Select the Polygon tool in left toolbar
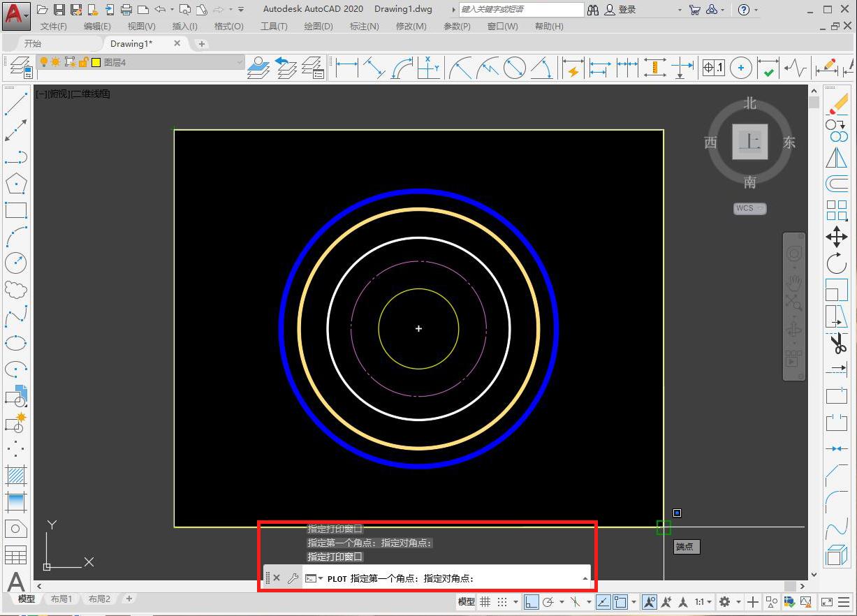Screen dimensions: 857x616 tap(15, 184)
